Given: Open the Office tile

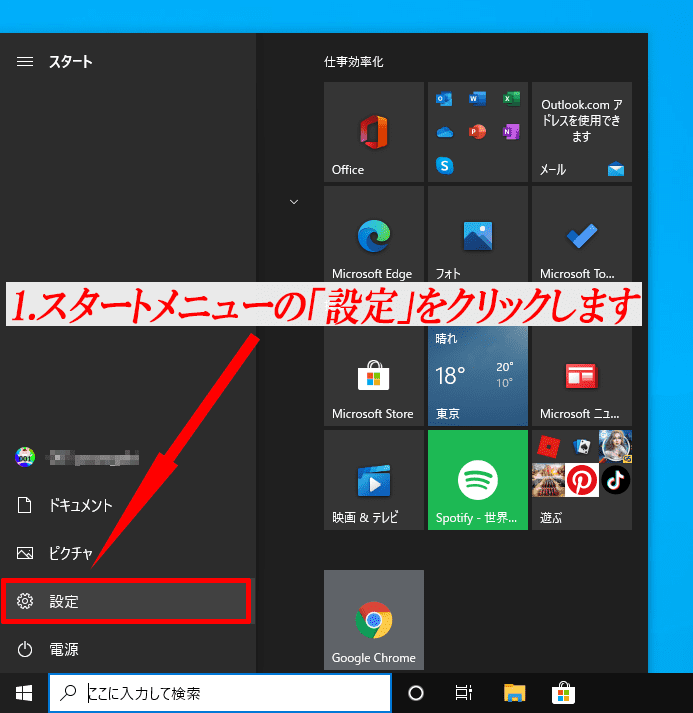Looking at the screenshot, I should pyautogui.click(x=374, y=132).
